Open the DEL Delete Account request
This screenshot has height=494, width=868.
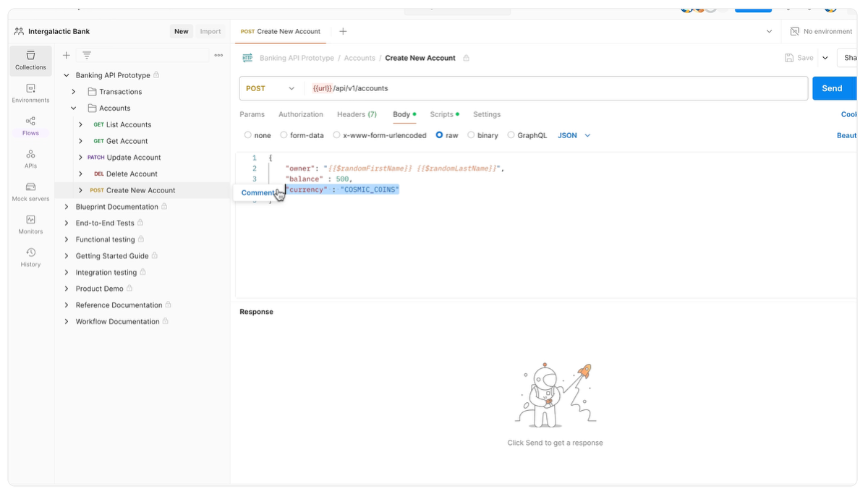125,174
